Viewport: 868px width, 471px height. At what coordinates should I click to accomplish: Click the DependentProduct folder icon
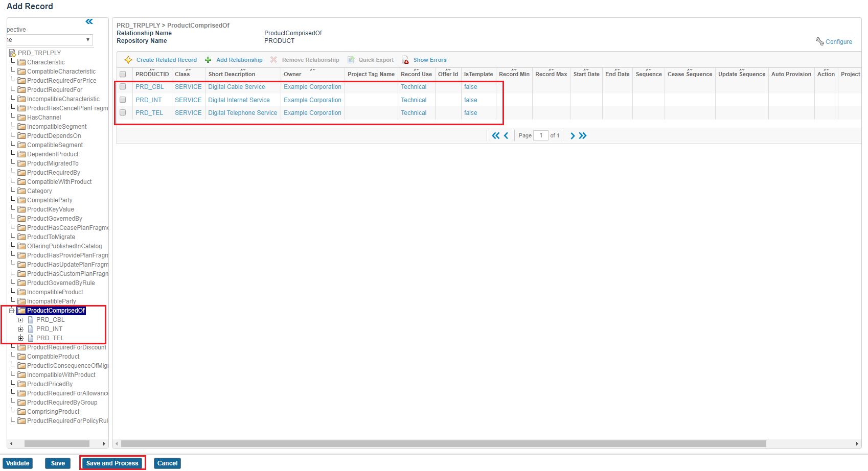click(x=21, y=154)
